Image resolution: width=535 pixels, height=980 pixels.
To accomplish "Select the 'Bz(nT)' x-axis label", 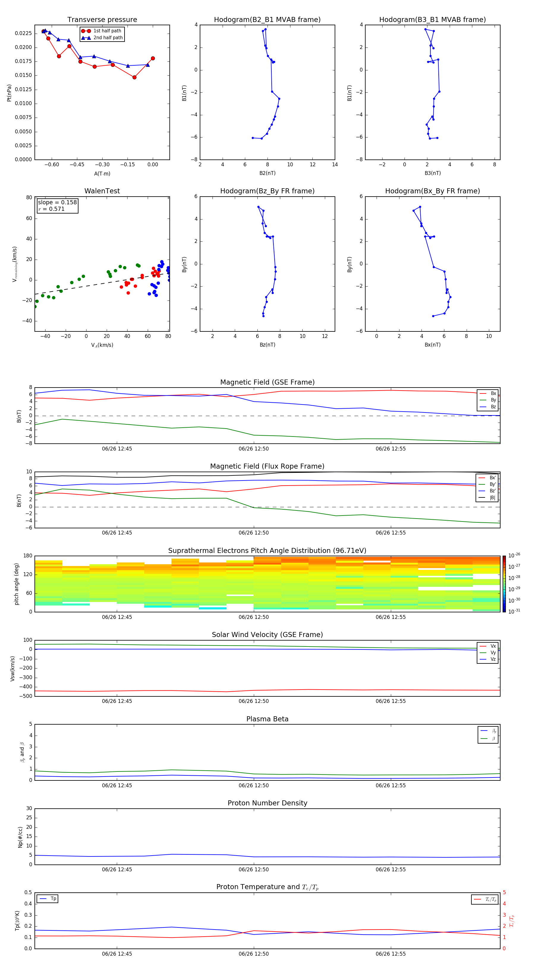I will [x=267, y=345].
